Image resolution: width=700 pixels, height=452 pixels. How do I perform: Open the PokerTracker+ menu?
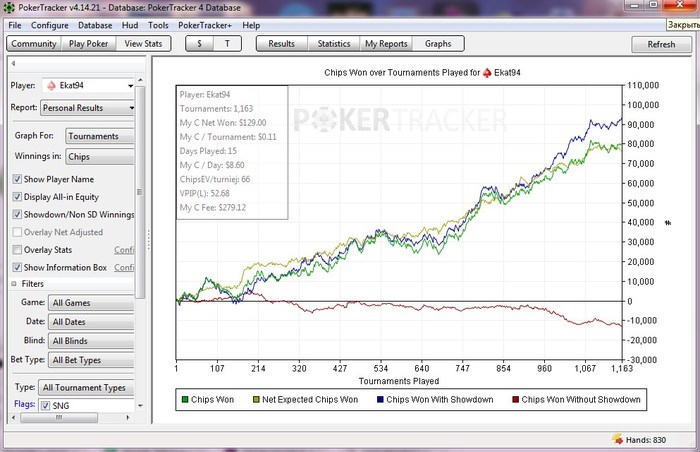pos(205,25)
